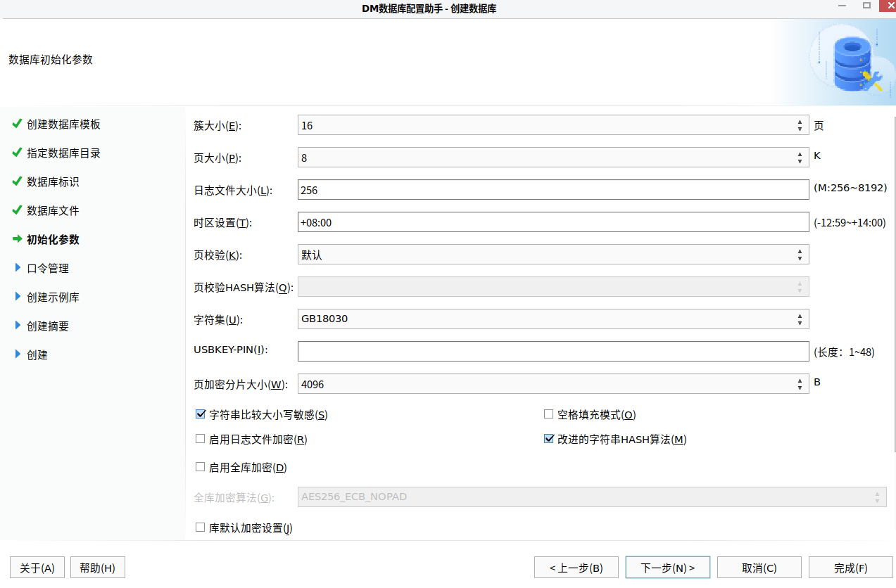Click the 取消(C) button
Screen dimensions: 896x588
point(759,568)
